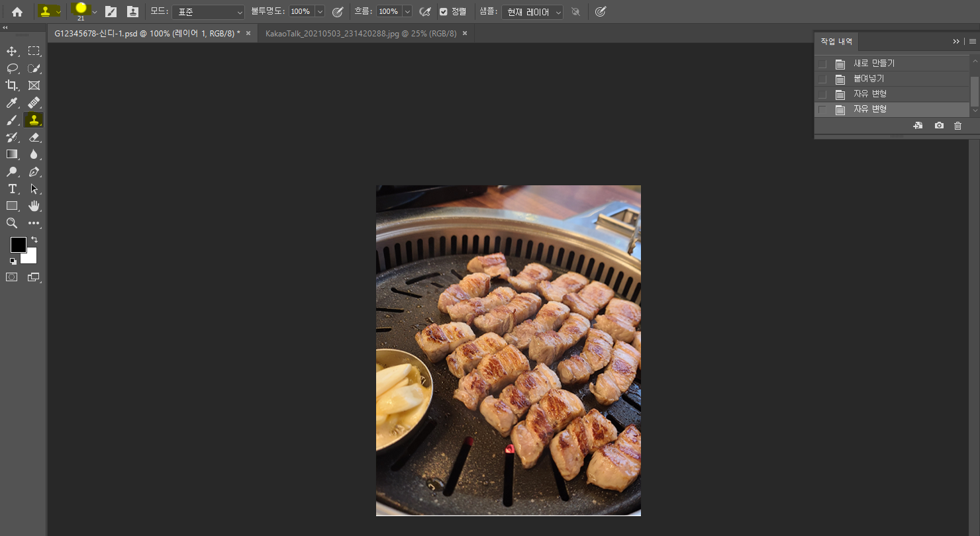Close the KakaoTalk jpg document tab

point(465,33)
